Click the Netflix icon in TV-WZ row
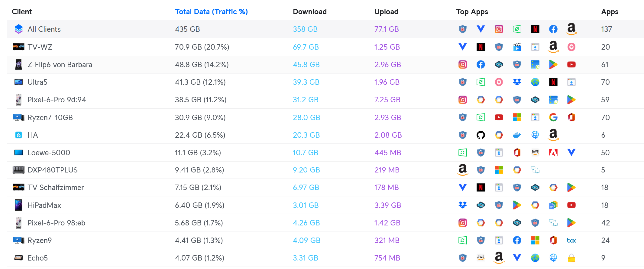 coord(481,47)
